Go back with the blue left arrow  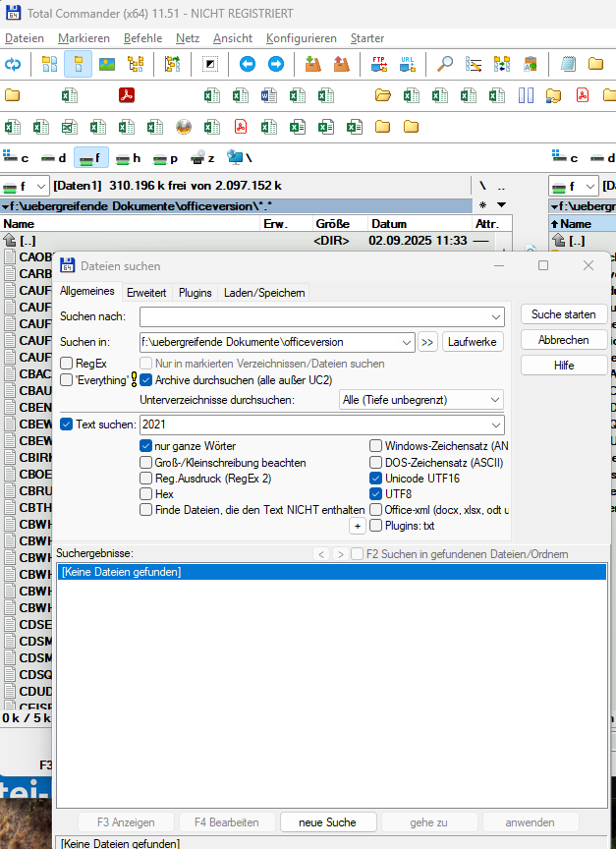click(248, 65)
